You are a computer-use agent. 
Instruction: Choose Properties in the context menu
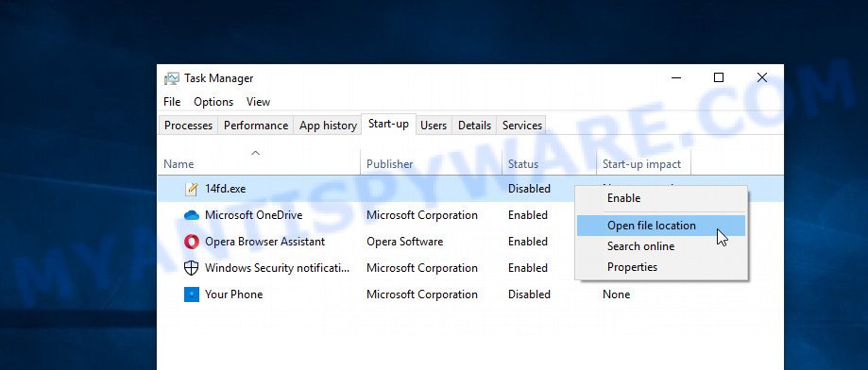pyautogui.click(x=661, y=267)
